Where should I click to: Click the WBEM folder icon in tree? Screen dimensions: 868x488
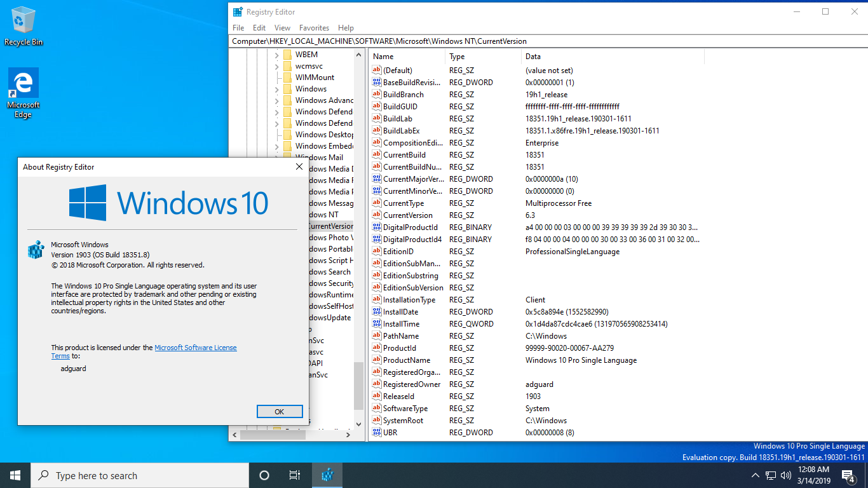click(x=287, y=55)
